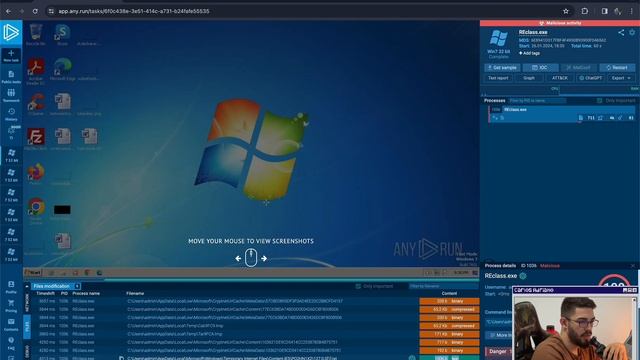Viewport: 640px width, 360px height.
Task: Close the Process details panel
Action: pos(633,266)
